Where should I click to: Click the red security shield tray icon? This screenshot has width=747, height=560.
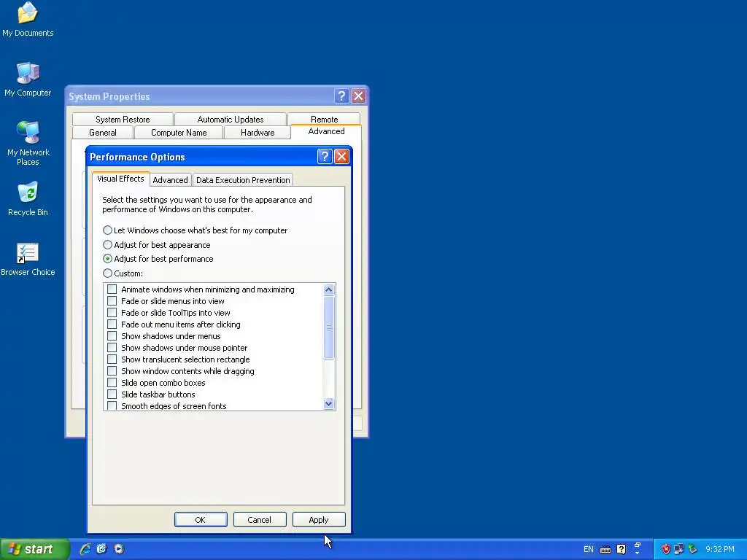(666, 549)
